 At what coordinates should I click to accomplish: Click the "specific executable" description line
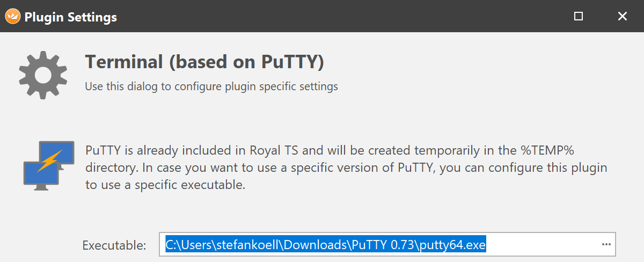point(165,186)
